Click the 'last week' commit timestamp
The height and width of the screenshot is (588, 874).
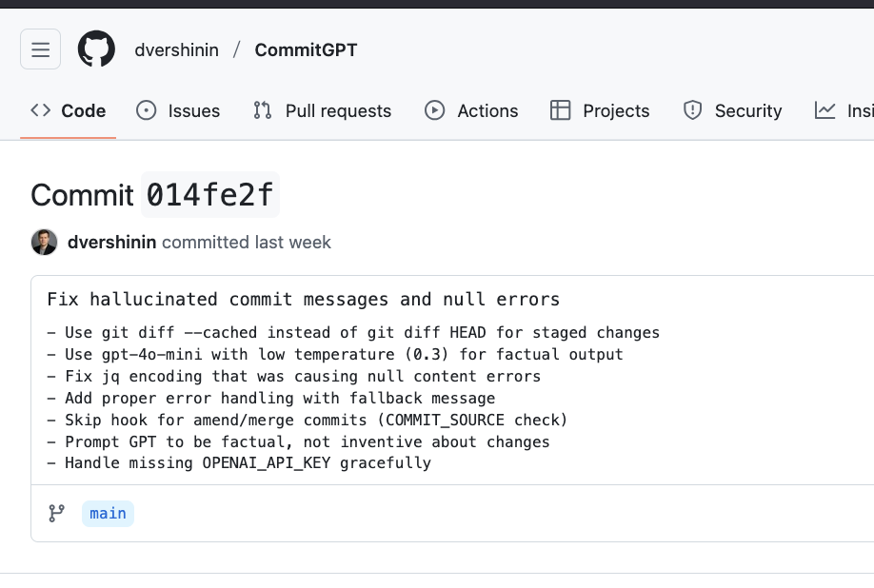click(x=292, y=242)
